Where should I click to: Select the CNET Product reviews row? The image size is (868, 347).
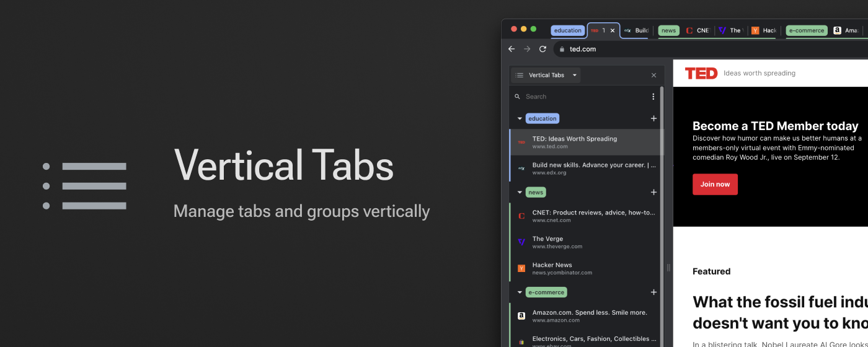[x=585, y=216]
